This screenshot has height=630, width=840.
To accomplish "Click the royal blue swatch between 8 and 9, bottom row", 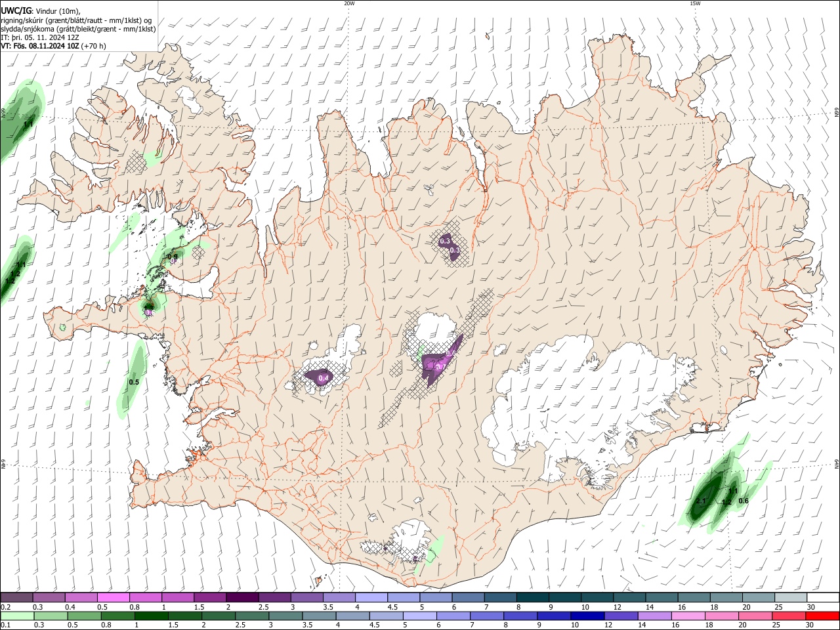I will pyautogui.click(x=520, y=616).
